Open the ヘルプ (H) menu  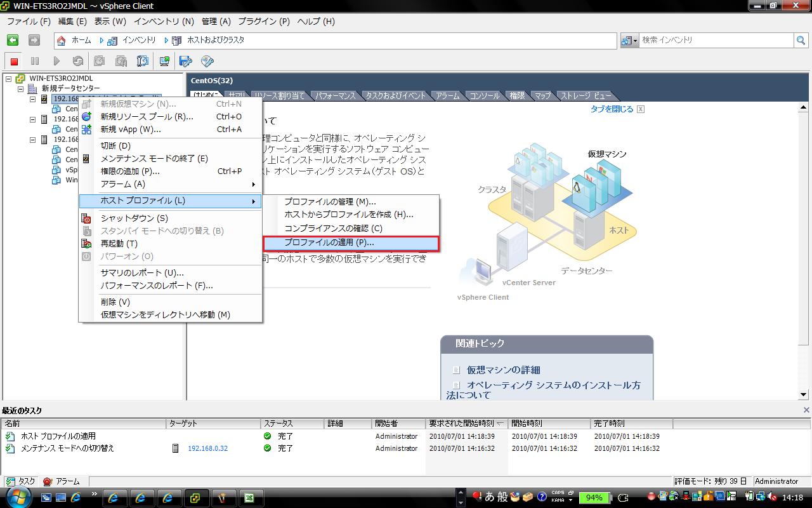click(x=316, y=21)
